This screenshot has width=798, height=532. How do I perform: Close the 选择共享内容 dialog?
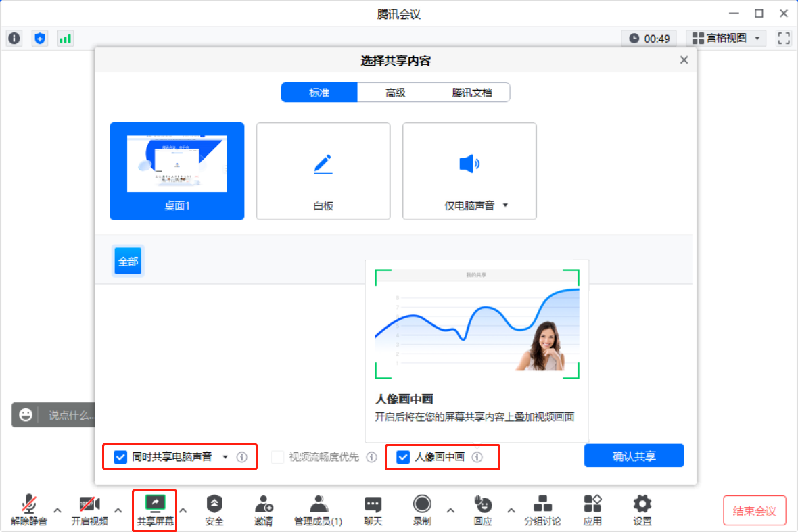click(x=684, y=60)
